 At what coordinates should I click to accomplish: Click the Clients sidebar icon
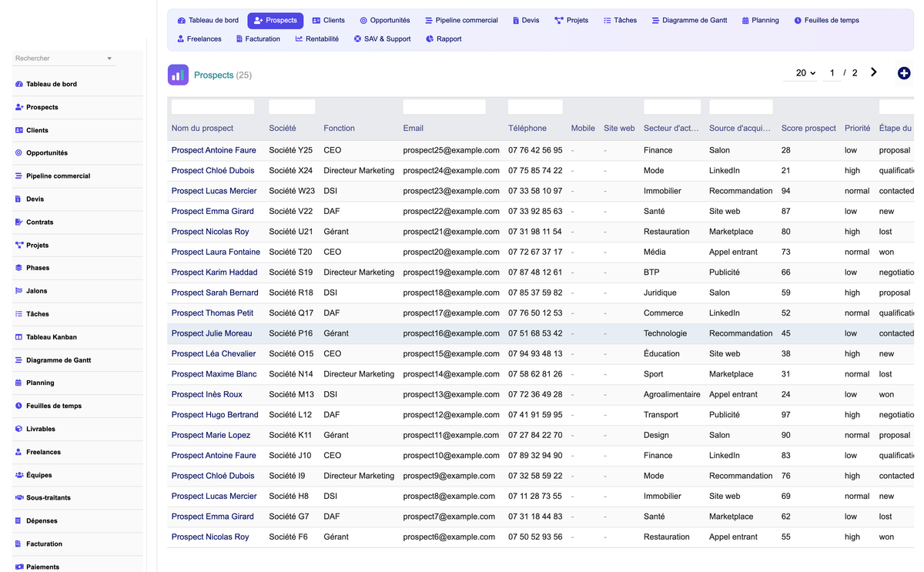coord(19,130)
